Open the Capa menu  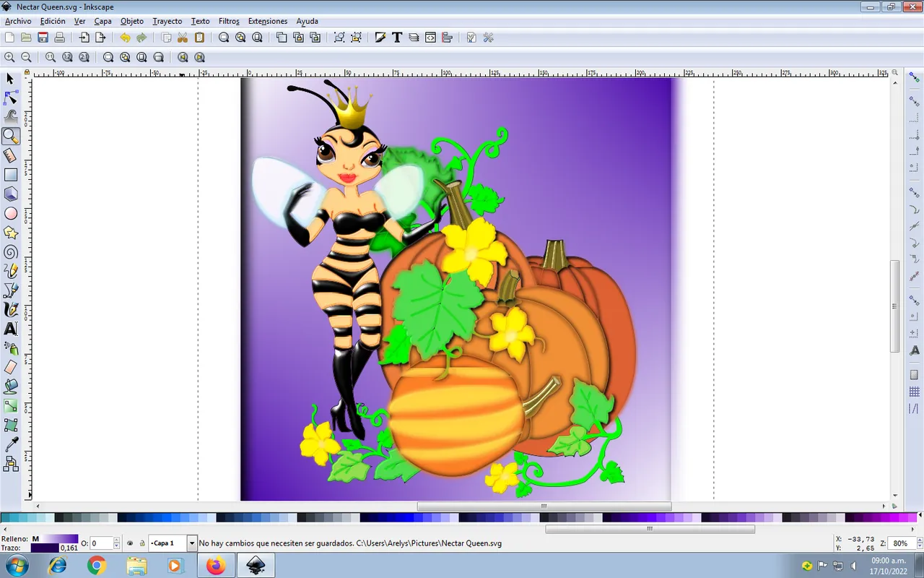coord(103,21)
